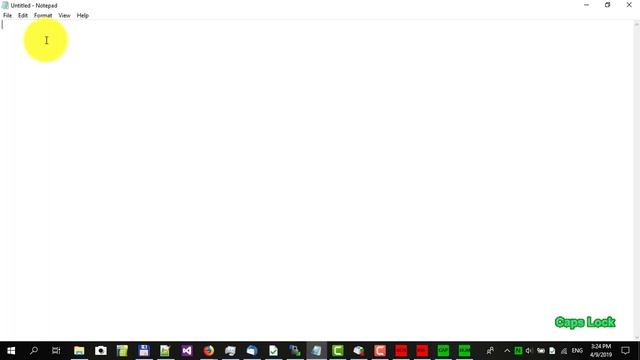Open the floppy disk save app on taskbar

coord(144,351)
